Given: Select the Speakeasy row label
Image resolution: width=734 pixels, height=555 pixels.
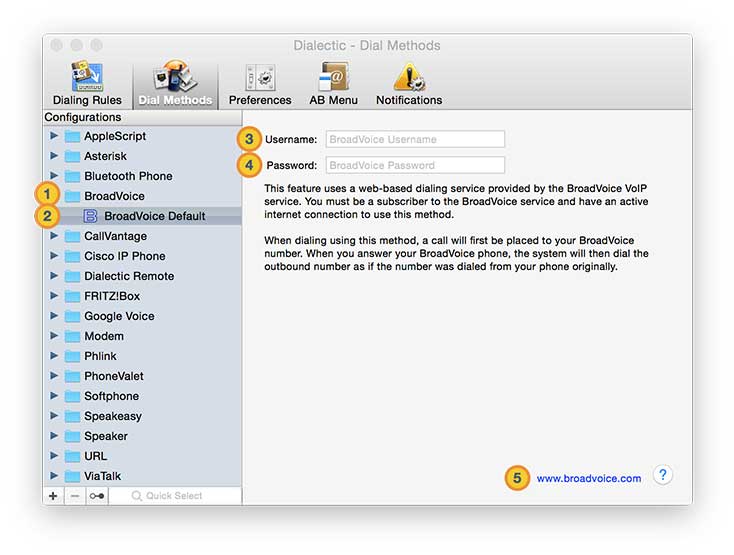Looking at the screenshot, I should 113,416.
